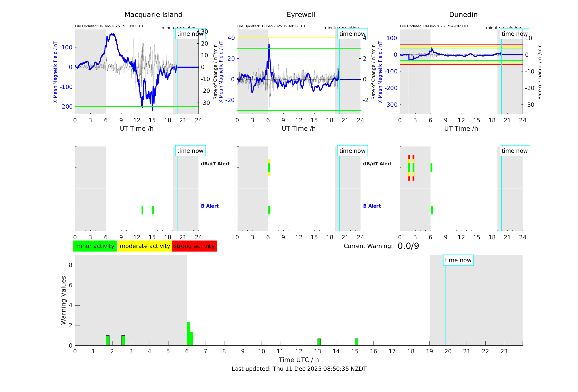Click the red strong activity legend box
578x392 pixels.
(194, 246)
